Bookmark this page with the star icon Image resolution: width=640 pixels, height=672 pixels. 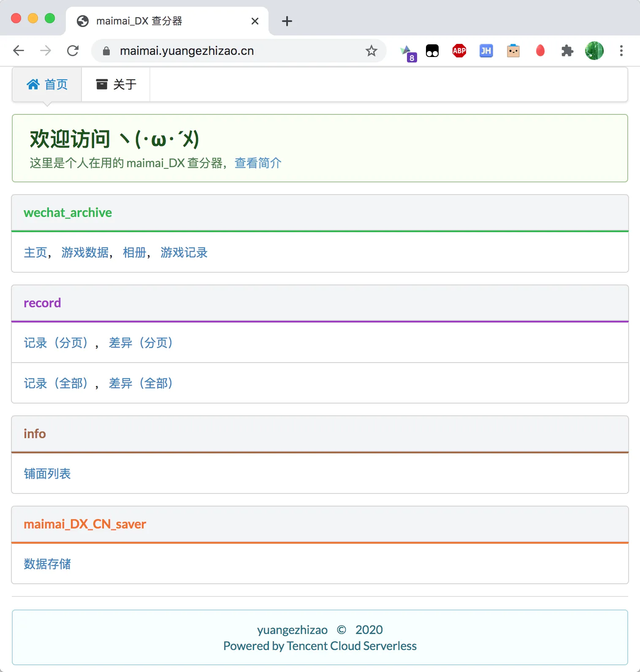(371, 51)
